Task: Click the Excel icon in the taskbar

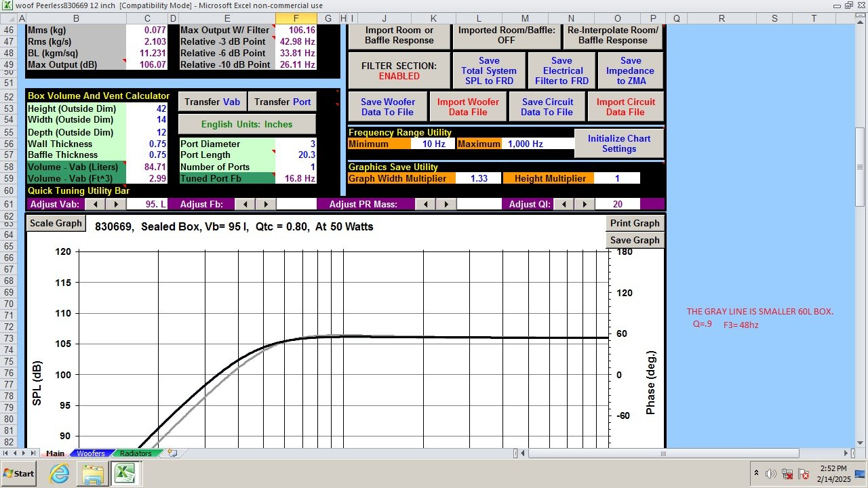Action: 125,473
